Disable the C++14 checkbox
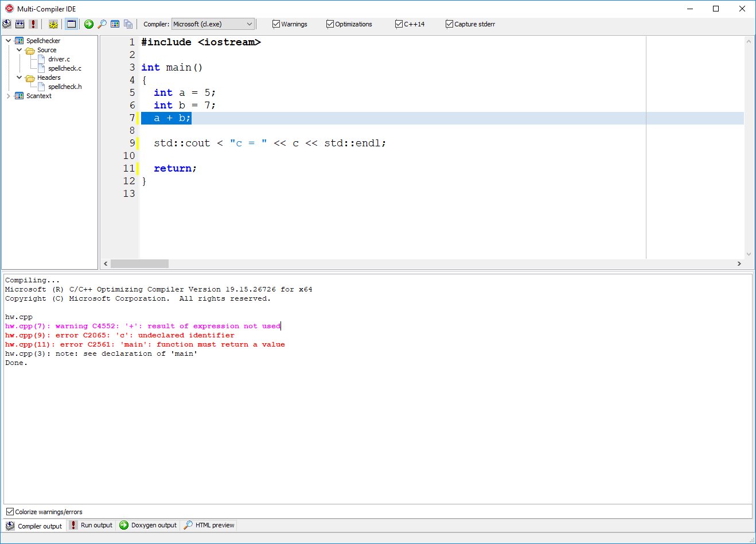This screenshot has width=756, height=544. 399,24
